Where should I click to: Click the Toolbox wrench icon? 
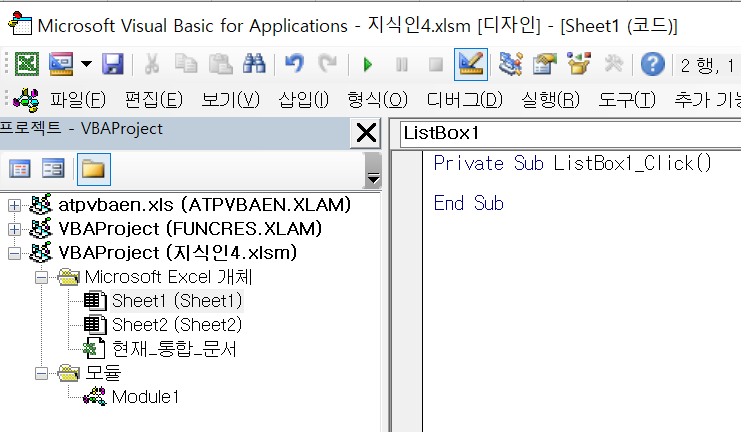(613, 64)
